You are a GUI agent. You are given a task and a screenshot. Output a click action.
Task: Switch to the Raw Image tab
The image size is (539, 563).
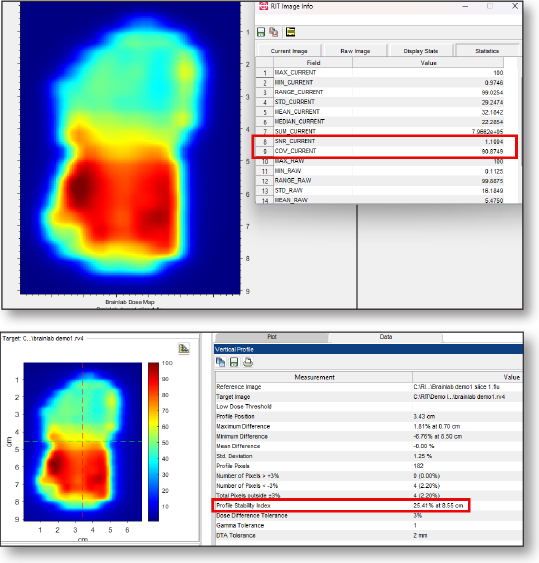355,51
